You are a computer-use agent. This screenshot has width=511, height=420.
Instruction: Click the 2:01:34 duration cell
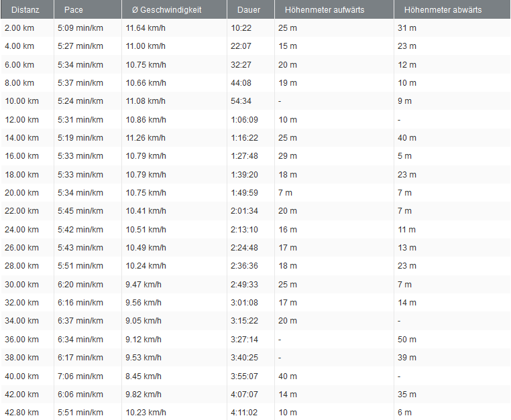[x=245, y=211]
